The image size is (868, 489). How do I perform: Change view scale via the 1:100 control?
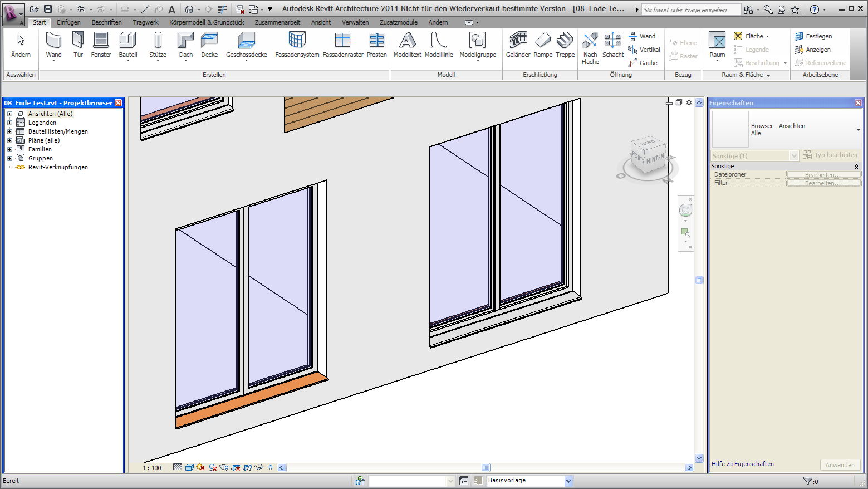pyautogui.click(x=151, y=467)
